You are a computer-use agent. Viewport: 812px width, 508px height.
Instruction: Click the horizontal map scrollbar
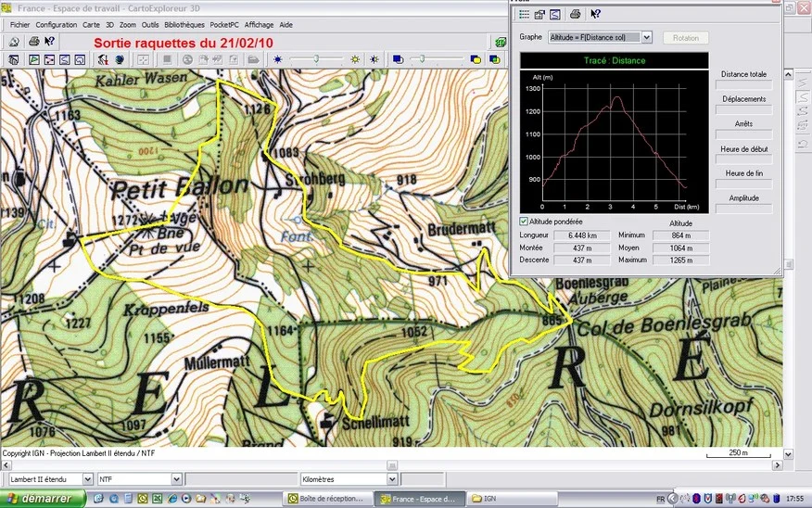click(392, 465)
